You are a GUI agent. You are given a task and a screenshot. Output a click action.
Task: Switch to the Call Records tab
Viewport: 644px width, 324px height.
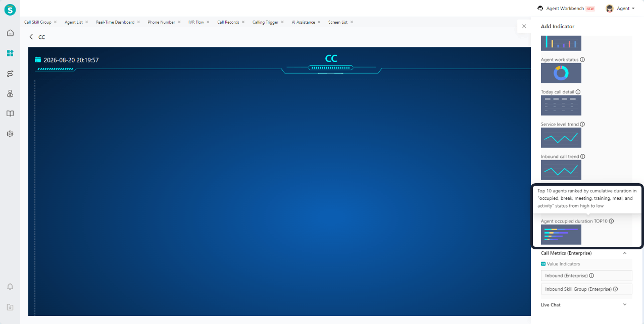[x=228, y=22]
